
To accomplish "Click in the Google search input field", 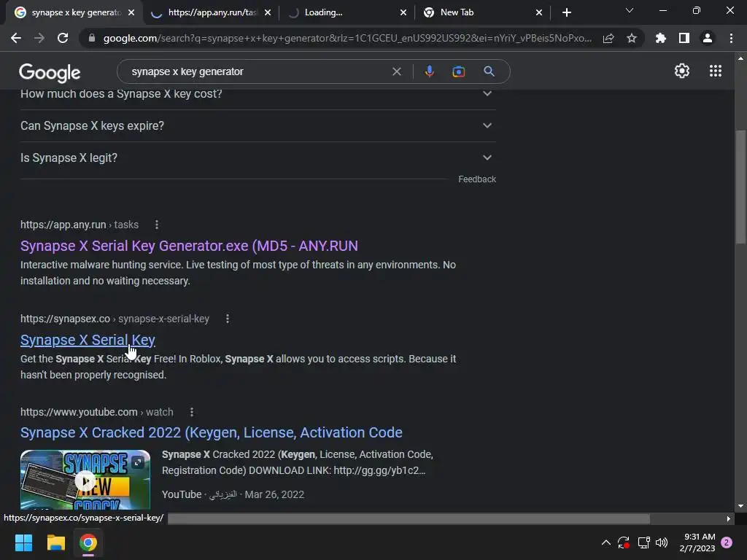I will 258,71.
